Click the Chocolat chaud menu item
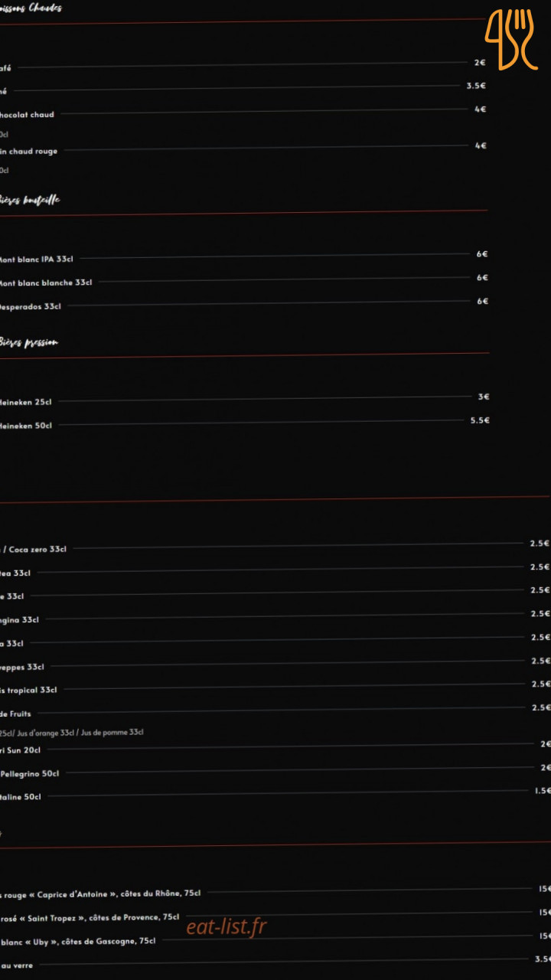The height and width of the screenshot is (980, 551). tap(27, 115)
